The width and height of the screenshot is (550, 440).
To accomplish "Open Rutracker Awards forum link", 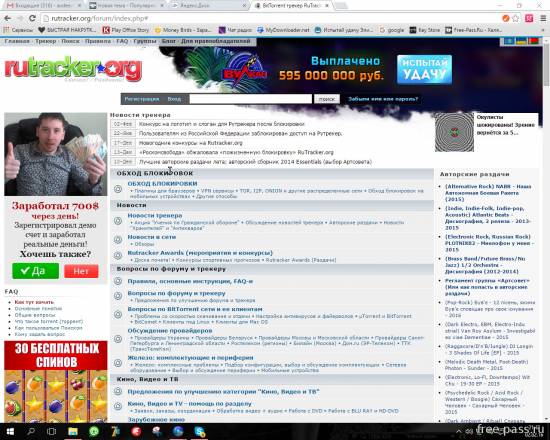I will click(x=200, y=253).
